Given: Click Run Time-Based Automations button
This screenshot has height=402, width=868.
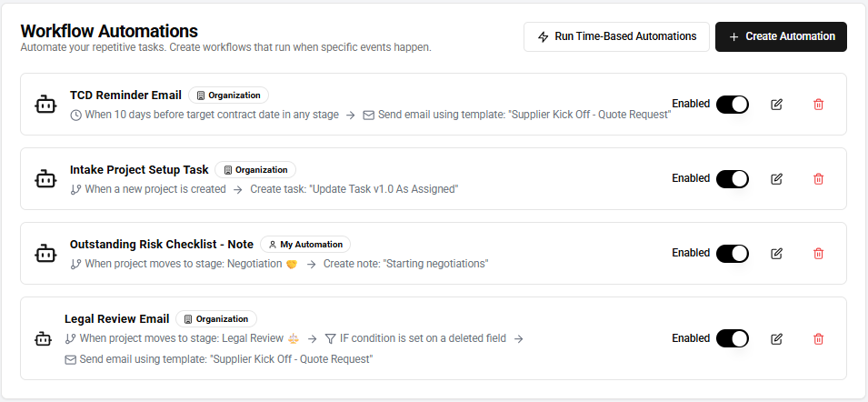Looking at the screenshot, I should pos(616,36).
